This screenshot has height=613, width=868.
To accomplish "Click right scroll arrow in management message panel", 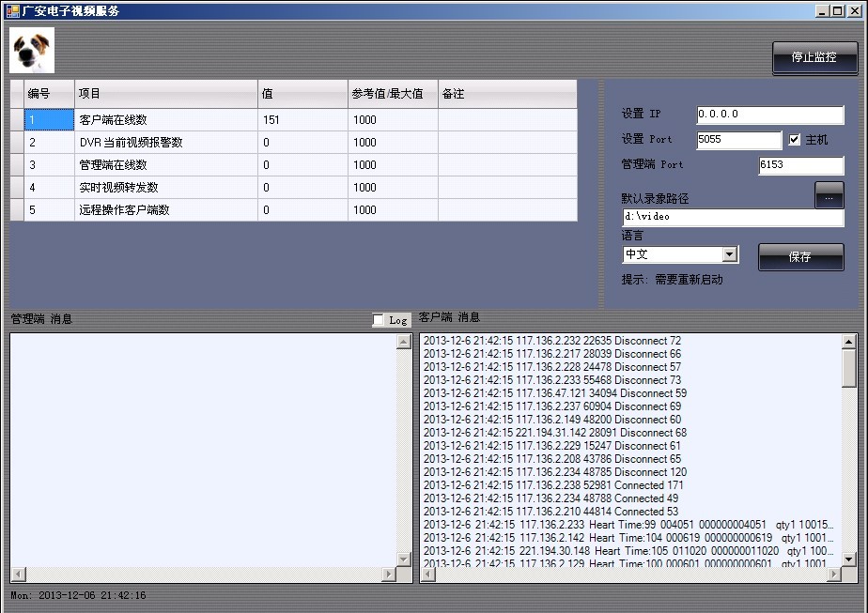I will tap(389, 575).
